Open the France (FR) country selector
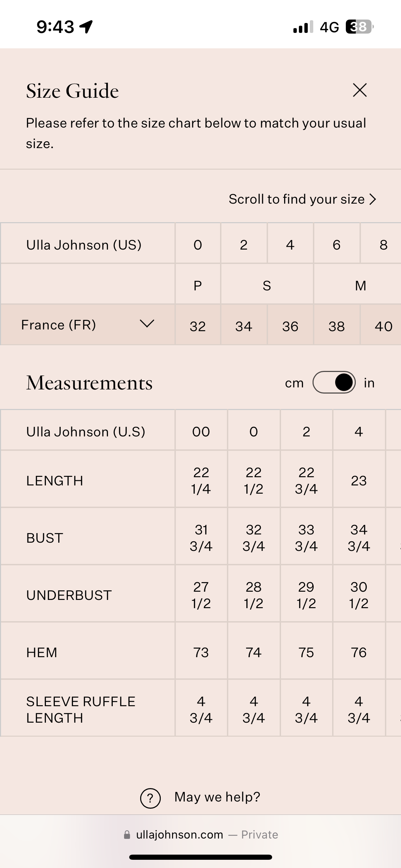 click(x=88, y=324)
